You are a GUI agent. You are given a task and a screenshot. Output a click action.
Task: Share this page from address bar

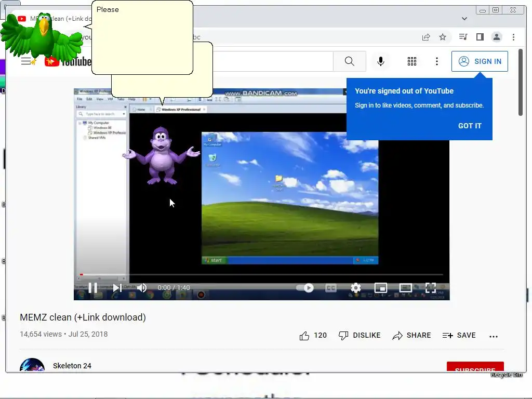(x=426, y=37)
